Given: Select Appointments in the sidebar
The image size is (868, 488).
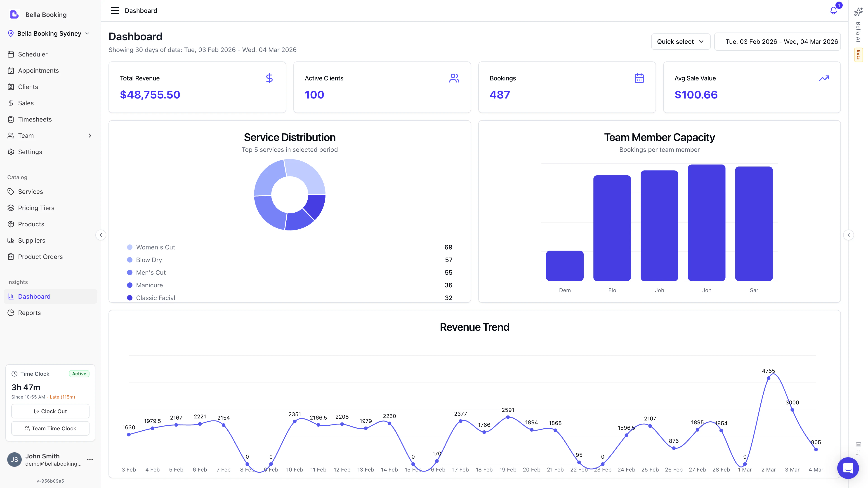Looking at the screenshot, I should point(38,70).
